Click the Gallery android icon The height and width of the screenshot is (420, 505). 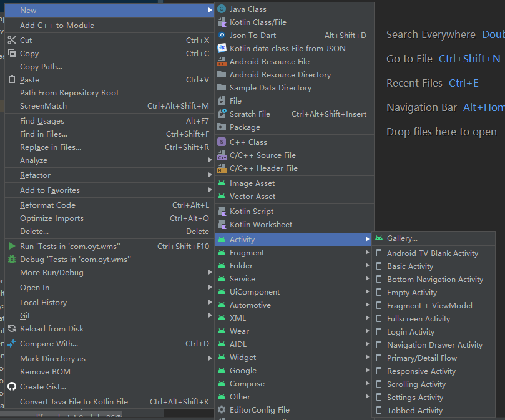[379, 238]
